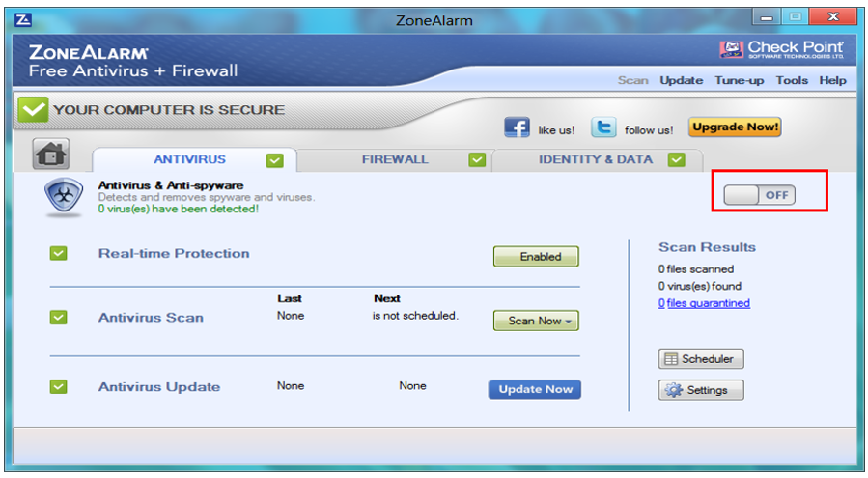Click the Update Now button
Image resolution: width=868 pixels, height=478 pixels.
pos(535,389)
